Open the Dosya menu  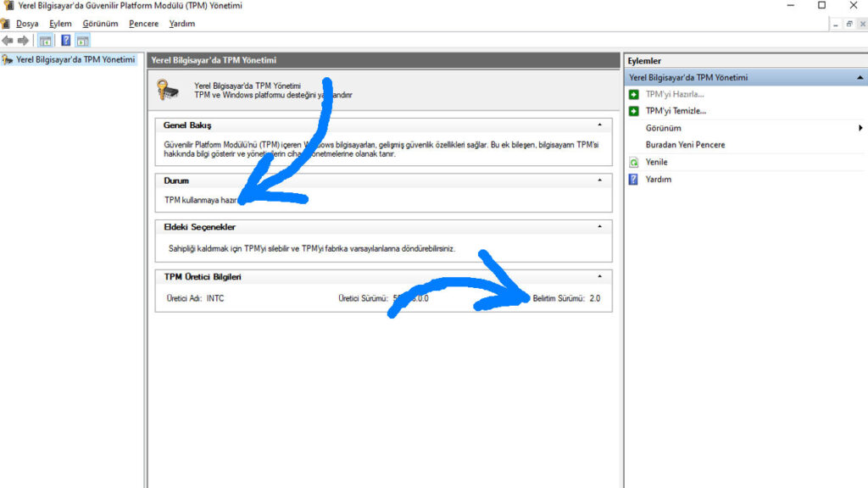27,24
